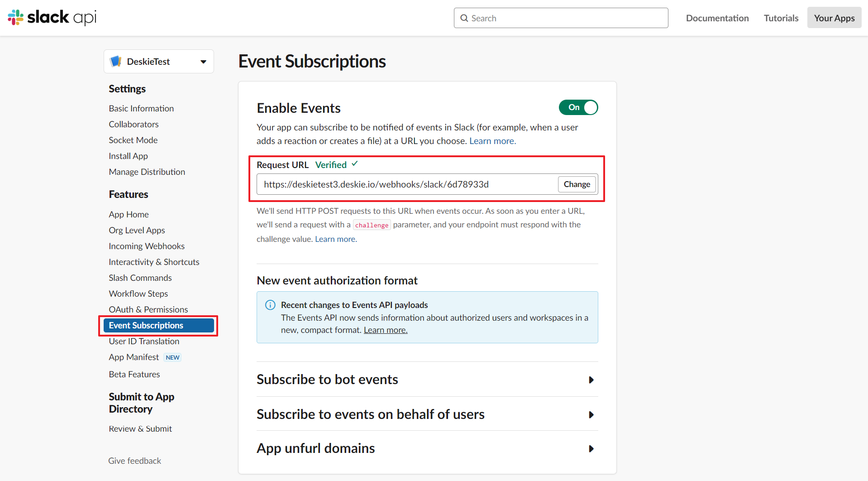
Task: Click the Features sidebar heading
Action: pos(128,194)
